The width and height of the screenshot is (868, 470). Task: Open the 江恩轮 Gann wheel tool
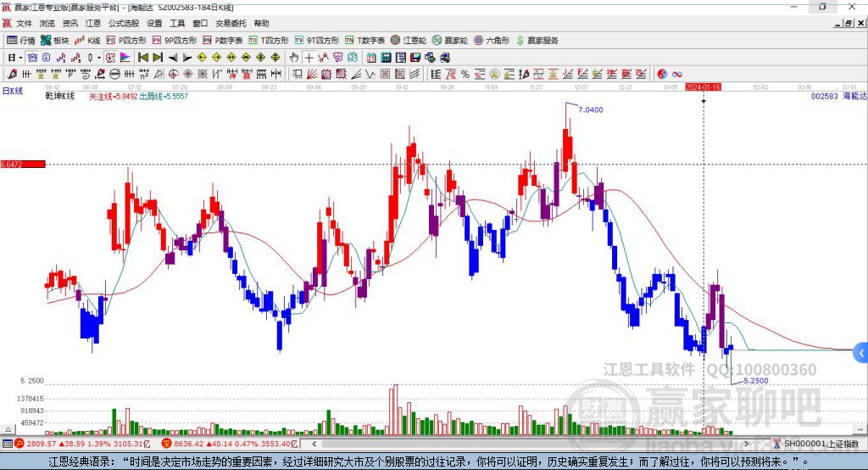click(x=409, y=41)
